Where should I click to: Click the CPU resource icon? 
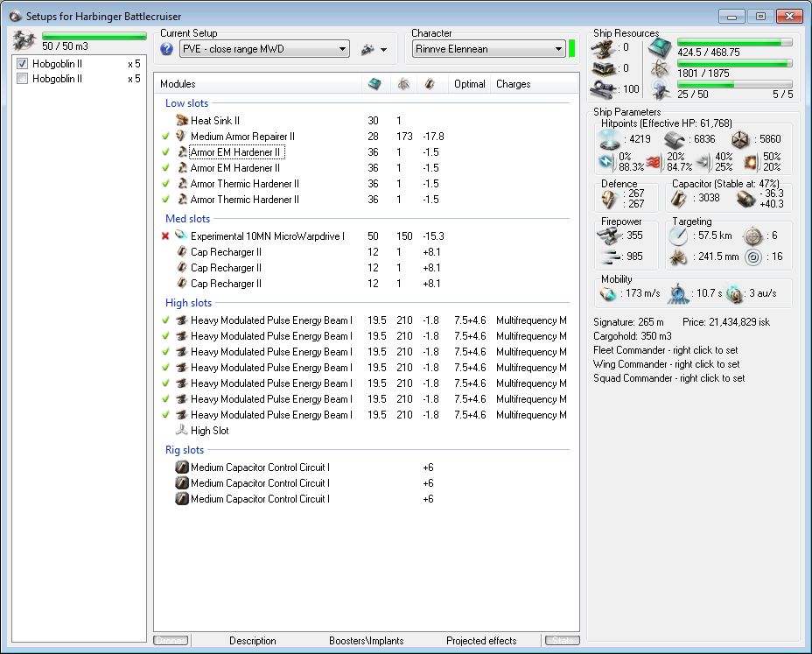(660, 47)
